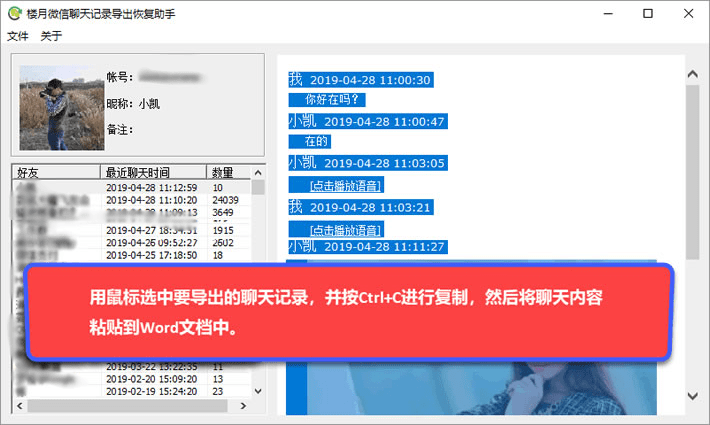
Task: Play voice message sent at 11:03:21
Action: tap(345, 230)
